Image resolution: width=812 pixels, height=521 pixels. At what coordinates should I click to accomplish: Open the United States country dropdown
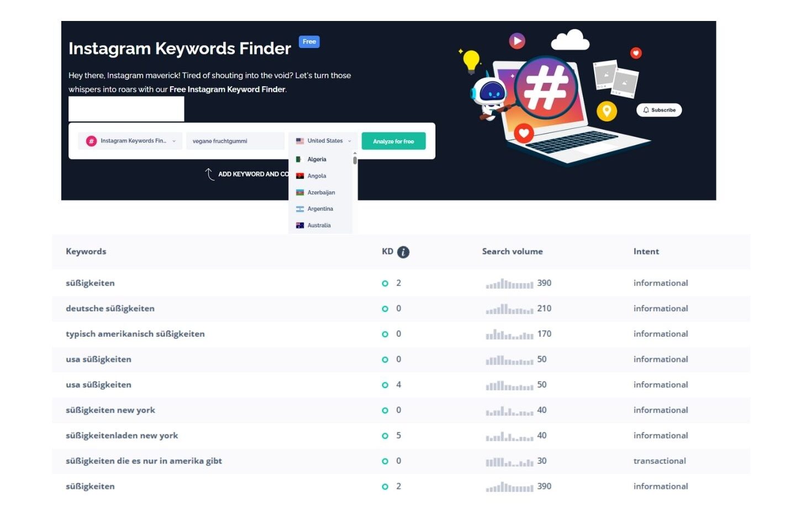323,141
